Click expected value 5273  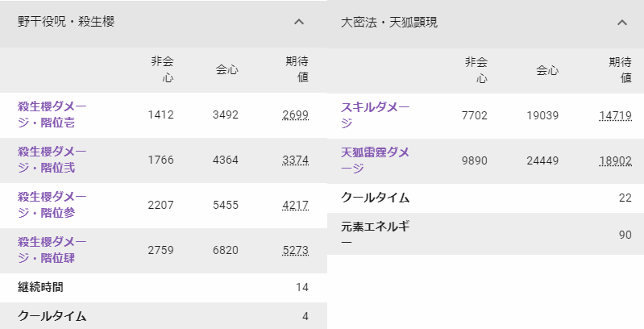296,251
